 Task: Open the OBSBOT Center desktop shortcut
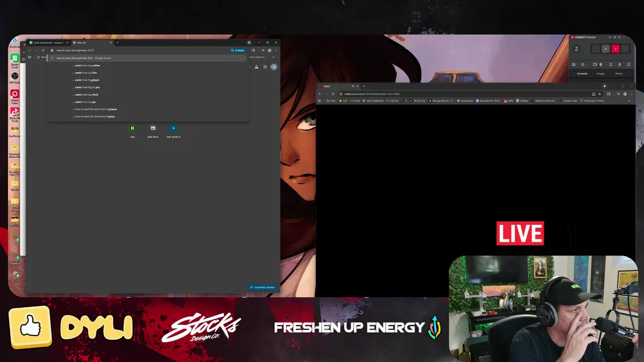pyautogui.click(x=15, y=97)
